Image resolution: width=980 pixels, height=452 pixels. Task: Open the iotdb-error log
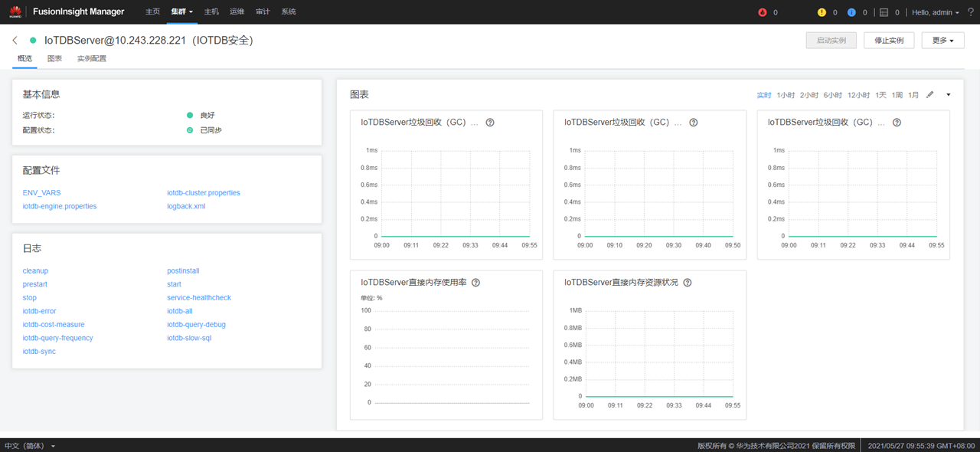coord(39,312)
